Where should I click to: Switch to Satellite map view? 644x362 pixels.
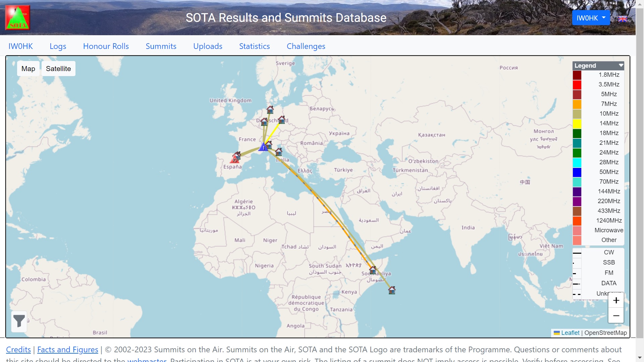(x=58, y=69)
